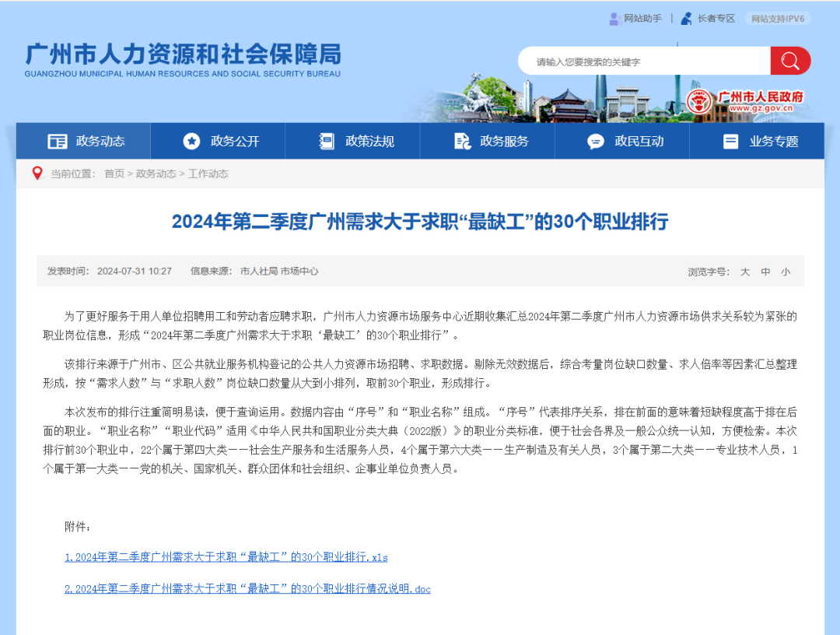This screenshot has height=635, width=840.
Task: Download the 30个职业排行 .xls attachment
Action: [226, 557]
